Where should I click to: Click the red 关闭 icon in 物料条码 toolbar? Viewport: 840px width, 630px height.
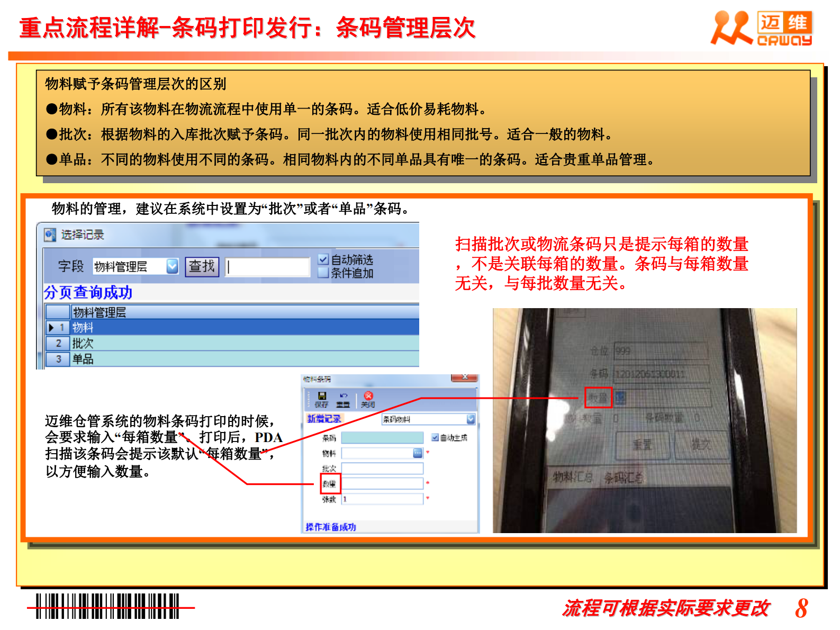pyautogui.click(x=368, y=400)
